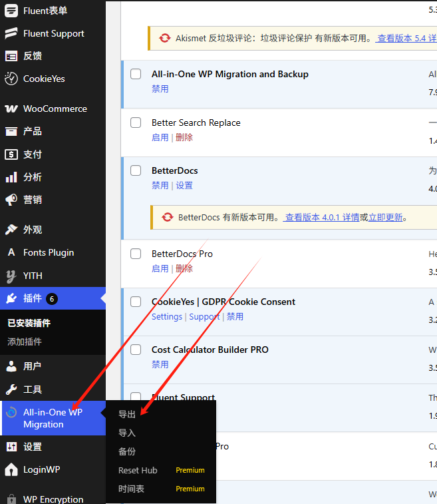Click the 营销 megaphone icon
437x504 pixels.
[x=11, y=200]
